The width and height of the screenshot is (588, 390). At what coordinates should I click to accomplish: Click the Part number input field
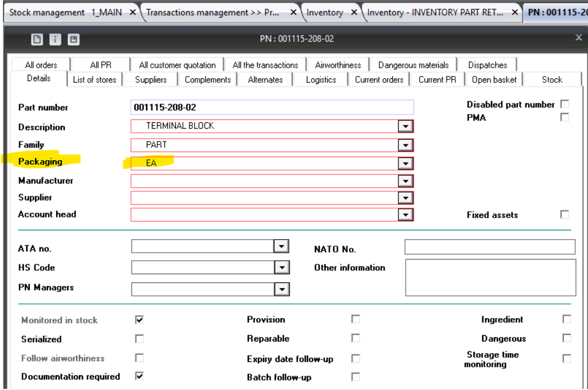tap(272, 107)
